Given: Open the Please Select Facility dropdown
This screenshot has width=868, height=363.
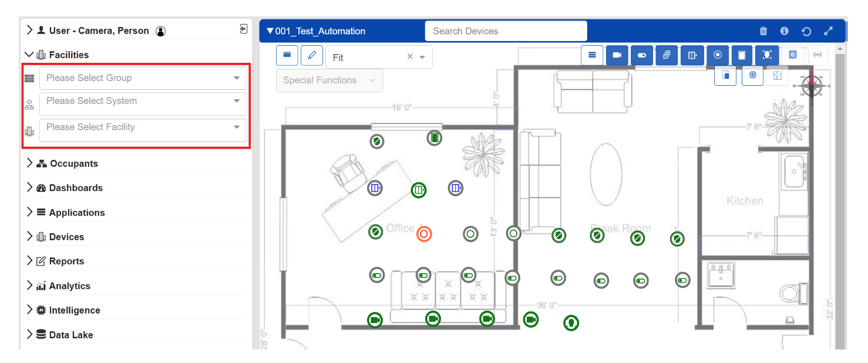Looking at the screenshot, I should pos(143,127).
